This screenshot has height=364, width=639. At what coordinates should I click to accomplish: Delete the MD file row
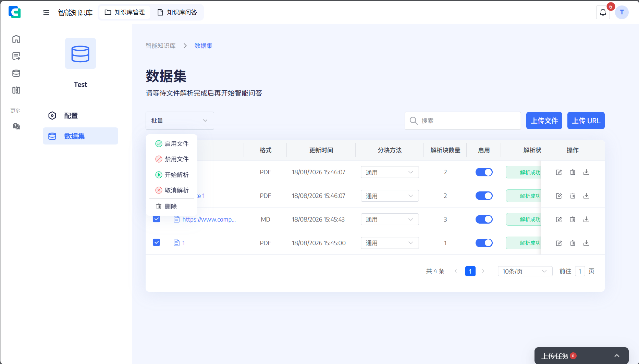coord(573,219)
